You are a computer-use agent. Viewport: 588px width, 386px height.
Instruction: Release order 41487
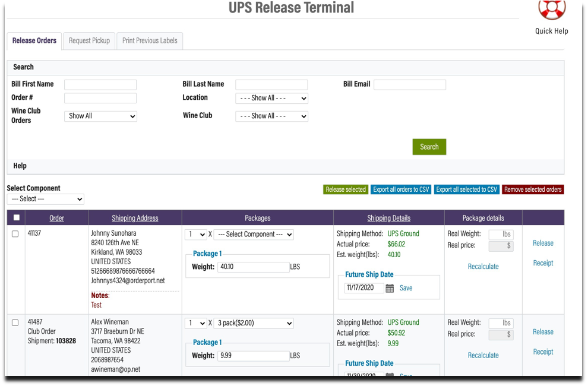coord(543,333)
